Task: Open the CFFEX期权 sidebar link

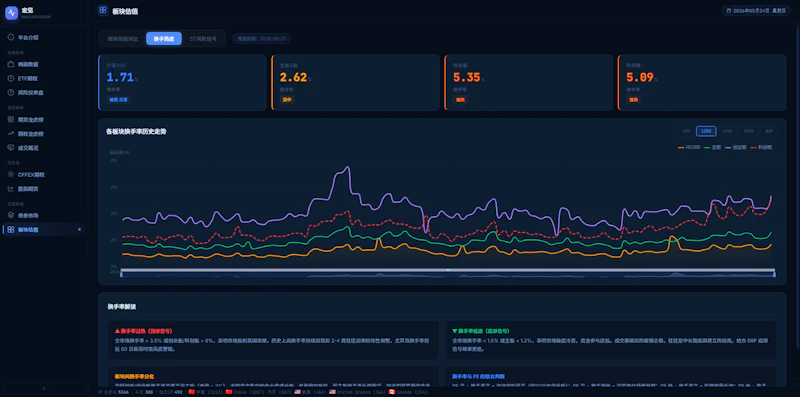Action: [x=44, y=175]
